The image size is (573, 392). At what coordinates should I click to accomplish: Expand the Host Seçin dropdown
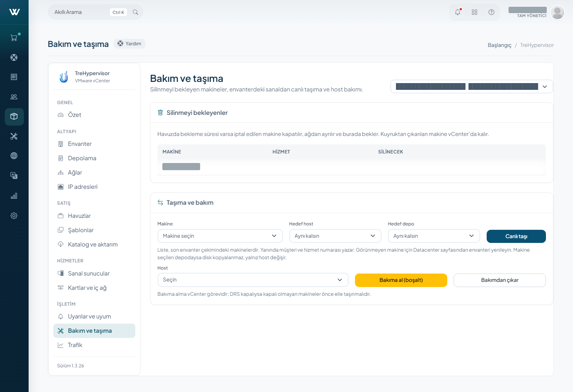click(x=253, y=280)
